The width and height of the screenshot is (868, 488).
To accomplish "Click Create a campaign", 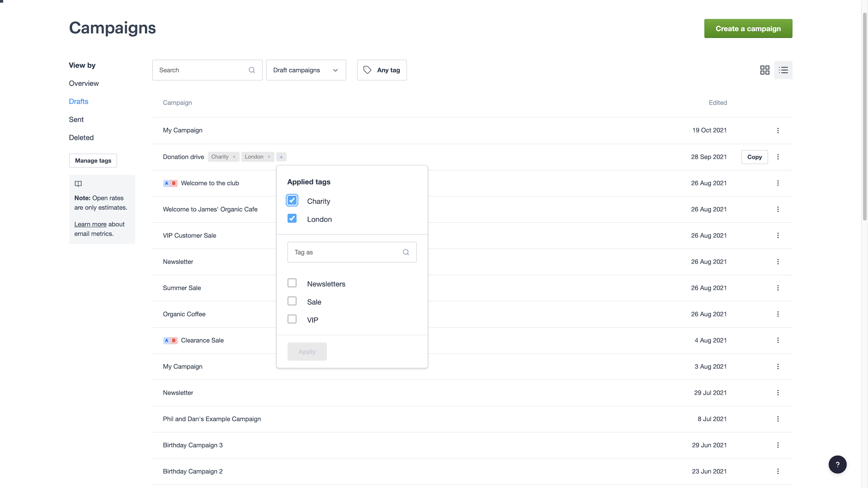I will click(x=748, y=28).
